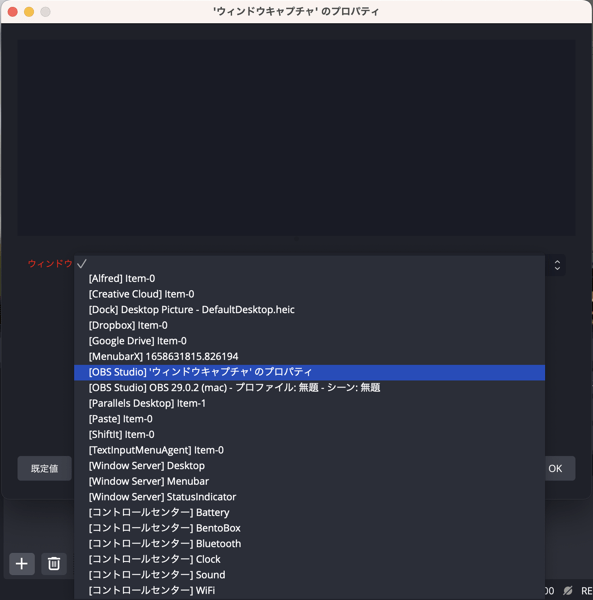Select the checked empty entry at list top
The width and height of the screenshot is (593, 600).
[x=309, y=264]
